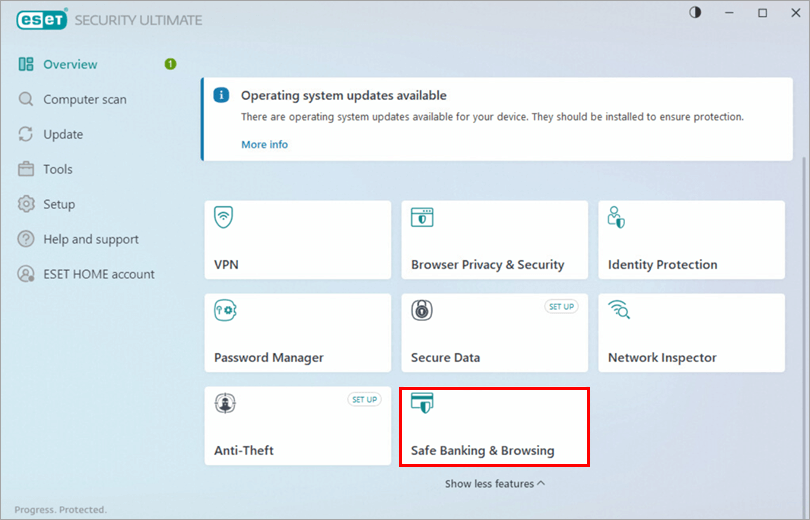Click the ESET logo icon
810x520 pixels.
(41, 19)
